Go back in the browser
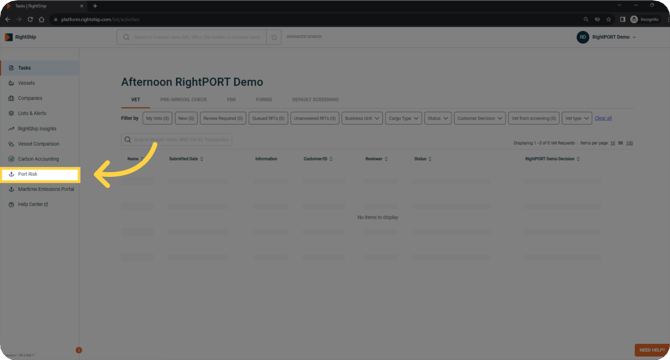The width and height of the screenshot is (670, 360). pos(8,19)
